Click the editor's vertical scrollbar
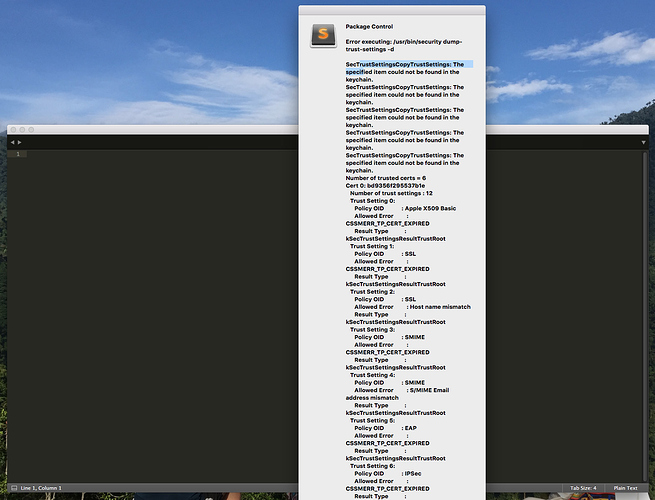The height and width of the screenshot is (500, 655). click(645, 316)
